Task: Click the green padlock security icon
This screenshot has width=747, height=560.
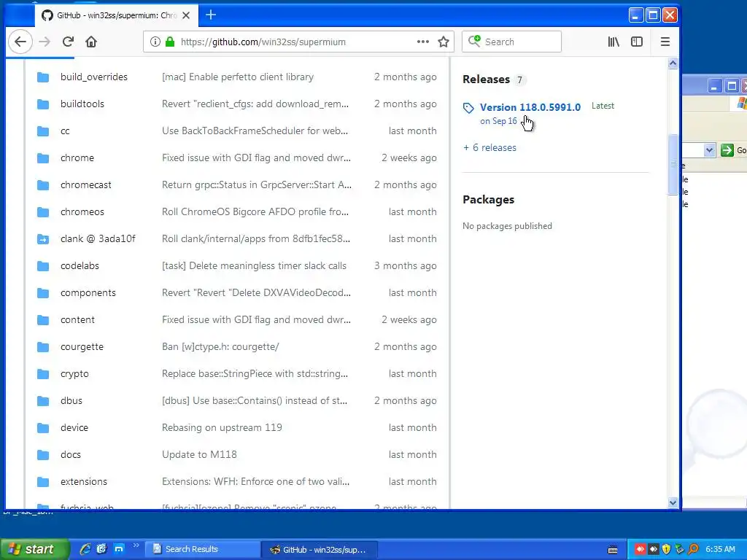Action: (169, 42)
